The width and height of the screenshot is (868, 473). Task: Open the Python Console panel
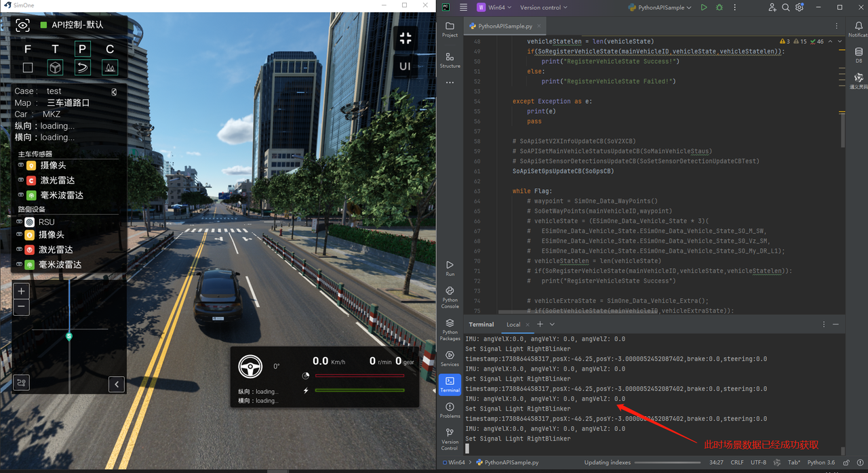(450, 297)
